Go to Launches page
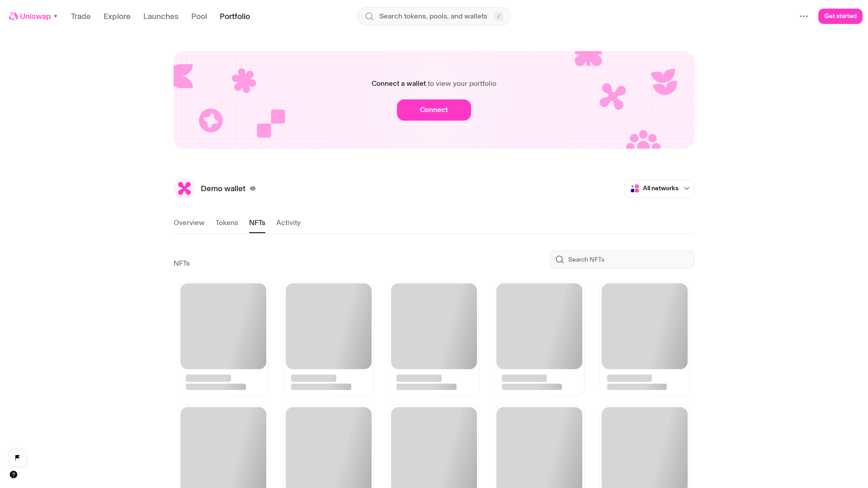Image resolution: width=868 pixels, height=488 pixels. pos(161,16)
